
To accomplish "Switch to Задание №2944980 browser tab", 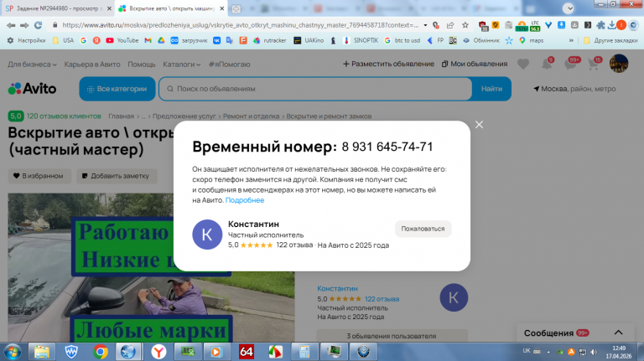I will click(58, 8).
